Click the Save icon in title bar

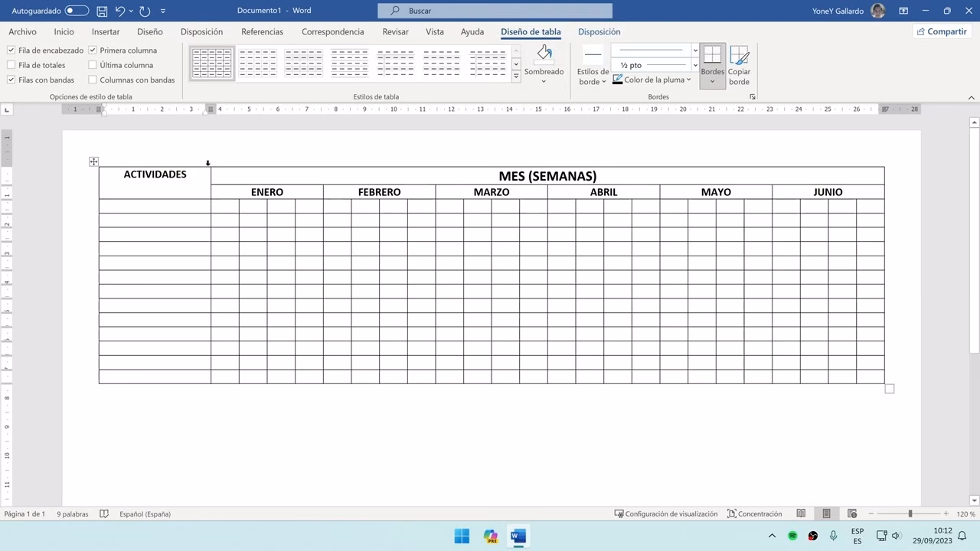pos(102,11)
